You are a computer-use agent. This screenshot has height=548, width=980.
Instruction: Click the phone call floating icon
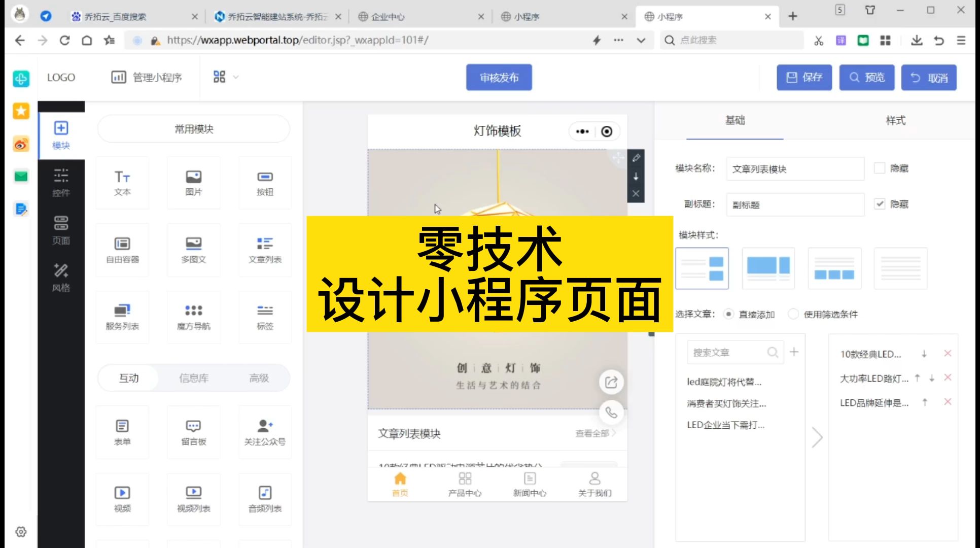pos(611,413)
